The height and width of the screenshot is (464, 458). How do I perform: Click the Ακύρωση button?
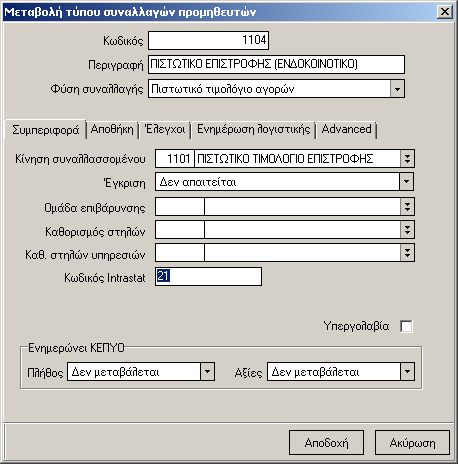tap(412, 443)
